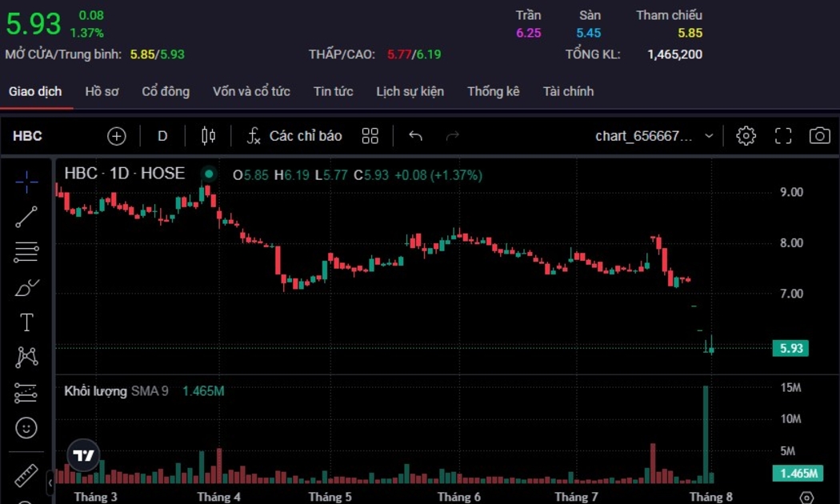Select the brush drawing tool
Screen dimensions: 840x504
point(26,287)
